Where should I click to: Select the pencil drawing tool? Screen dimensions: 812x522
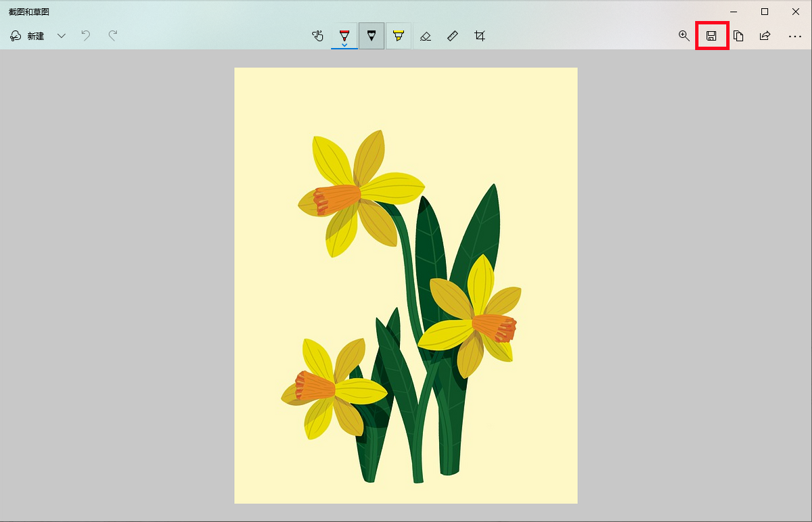pyautogui.click(x=371, y=36)
